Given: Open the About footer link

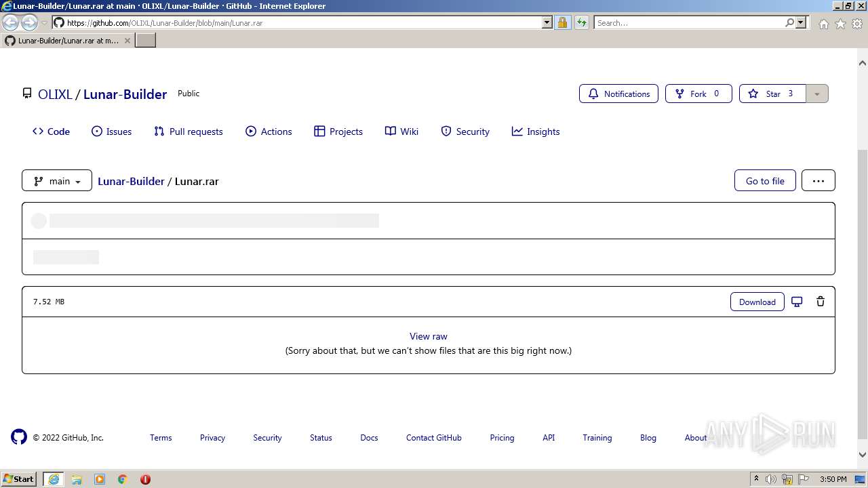Looking at the screenshot, I should click(696, 438).
